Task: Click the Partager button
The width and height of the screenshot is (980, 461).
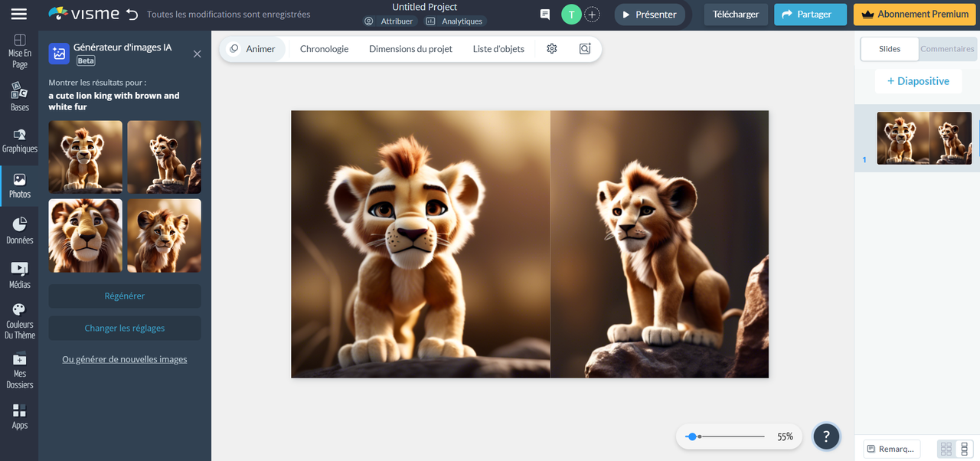Action: click(x=810, y=15)
